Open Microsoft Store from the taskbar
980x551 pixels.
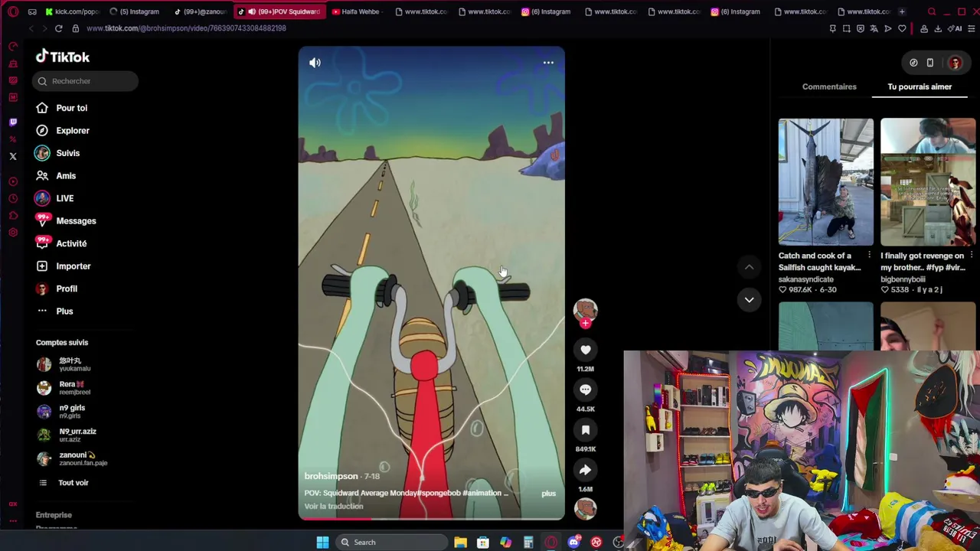coord(483,543)
